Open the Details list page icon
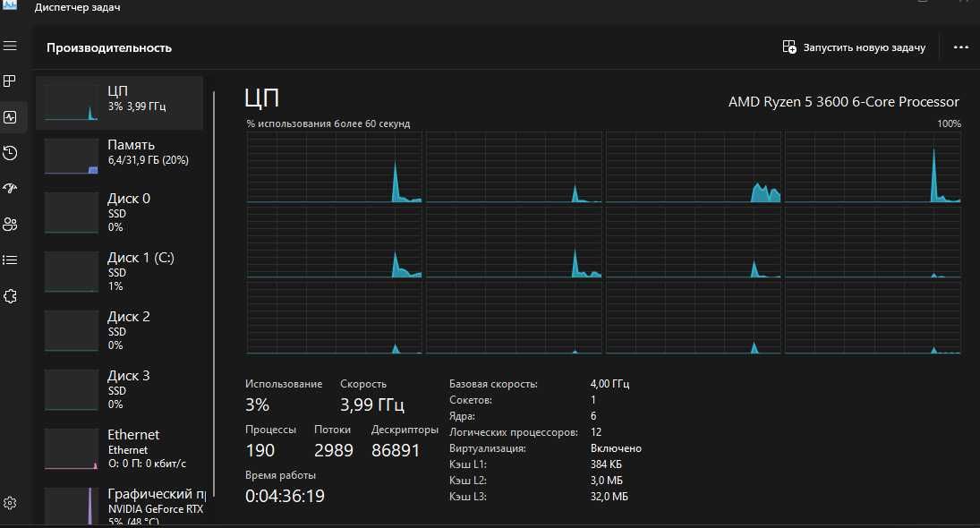Screen dimensions: 980x528 (10, 260)
